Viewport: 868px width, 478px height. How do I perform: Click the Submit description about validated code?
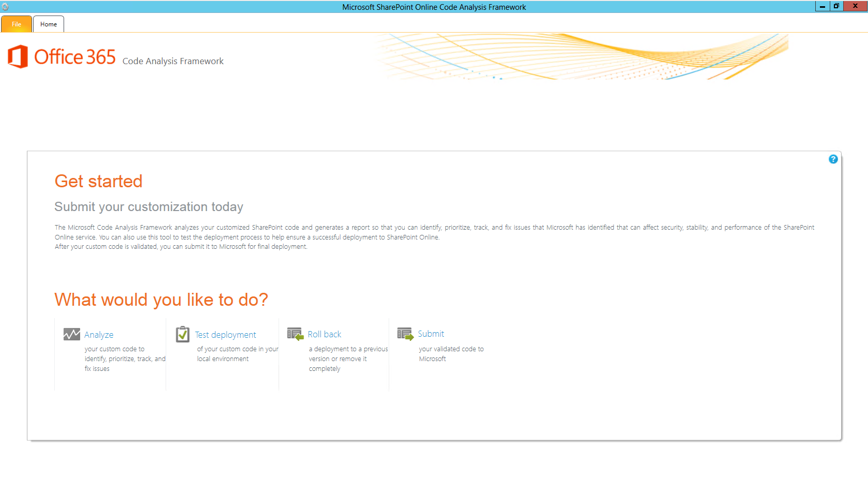(451, 354)
